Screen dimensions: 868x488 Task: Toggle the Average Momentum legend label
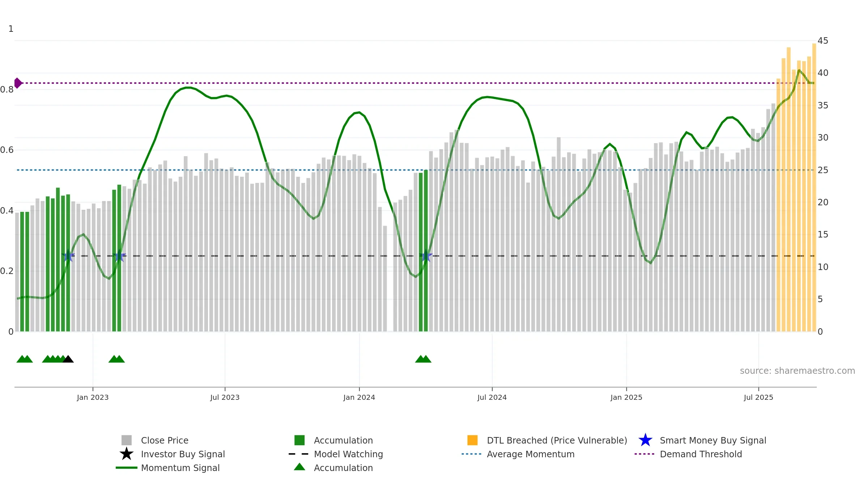click(531, 454)
